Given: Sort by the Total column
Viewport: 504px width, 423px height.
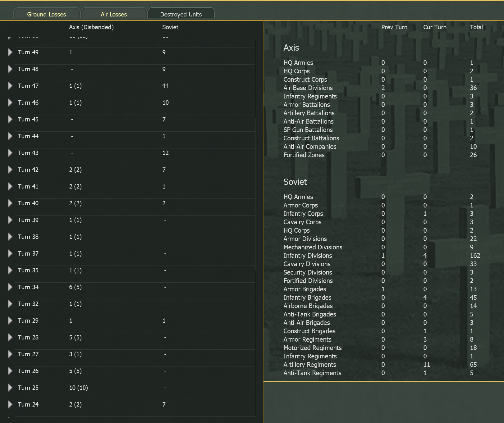Looking at the screenshot, I should (x=476, y=27).
